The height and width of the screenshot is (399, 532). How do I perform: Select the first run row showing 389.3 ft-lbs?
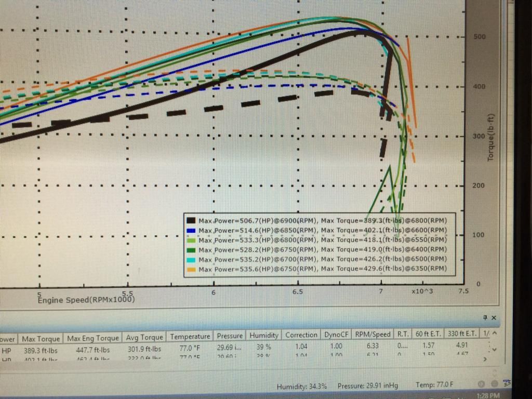point(41,351)
